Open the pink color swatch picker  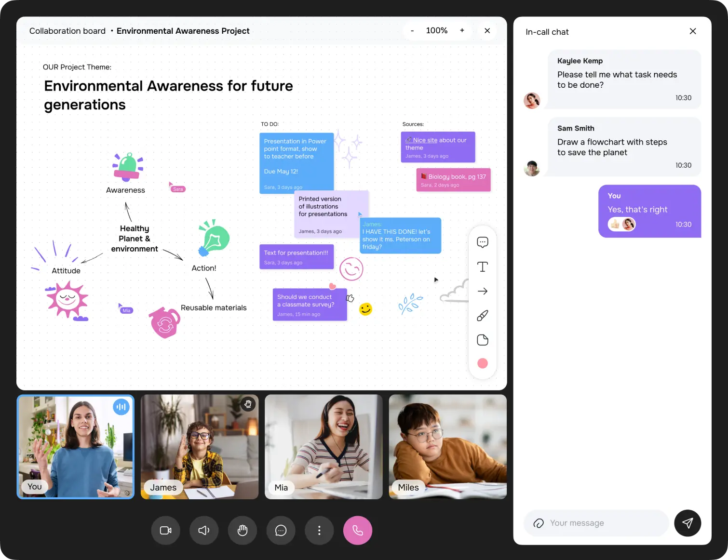(x=482, y=363)
